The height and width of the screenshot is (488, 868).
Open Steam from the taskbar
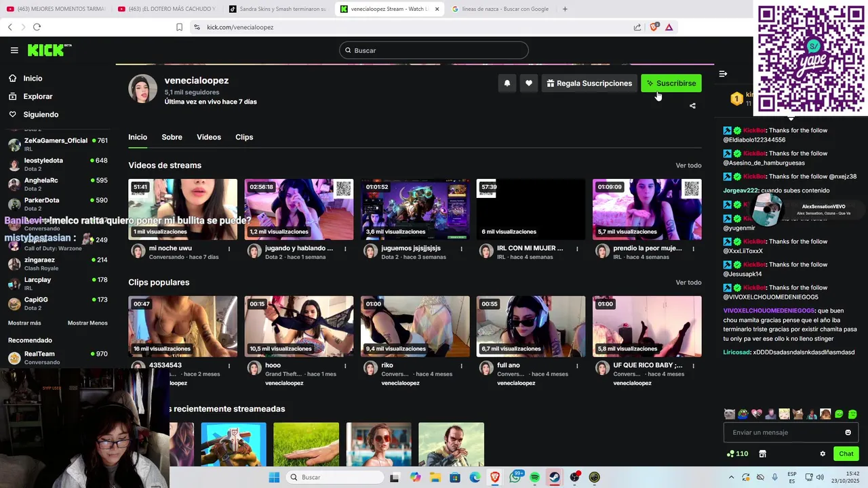(x=555, y=477)
